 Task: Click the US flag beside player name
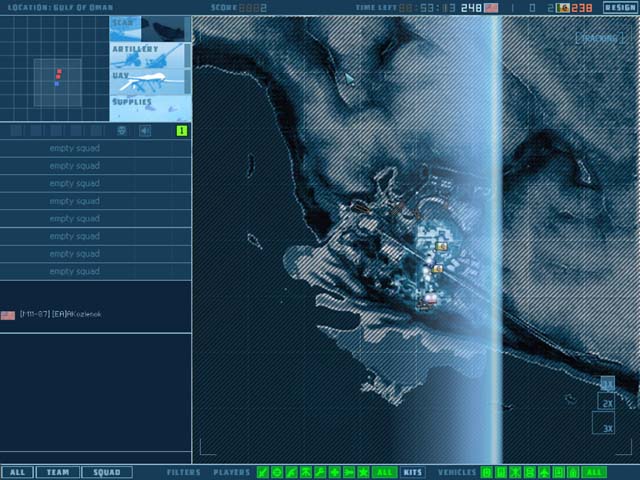pos(8,315)
